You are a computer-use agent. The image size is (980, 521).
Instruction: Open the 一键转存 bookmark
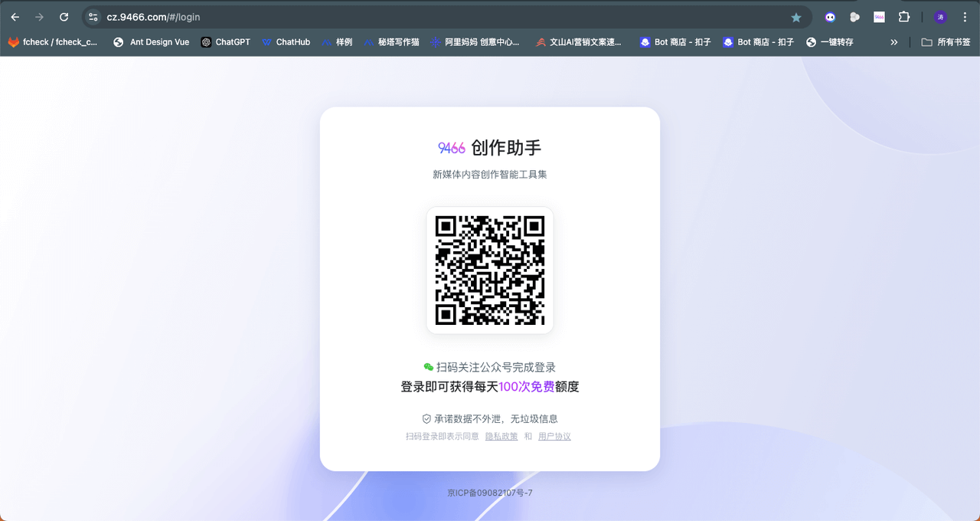pyautogui.click(x=830, y=42)
